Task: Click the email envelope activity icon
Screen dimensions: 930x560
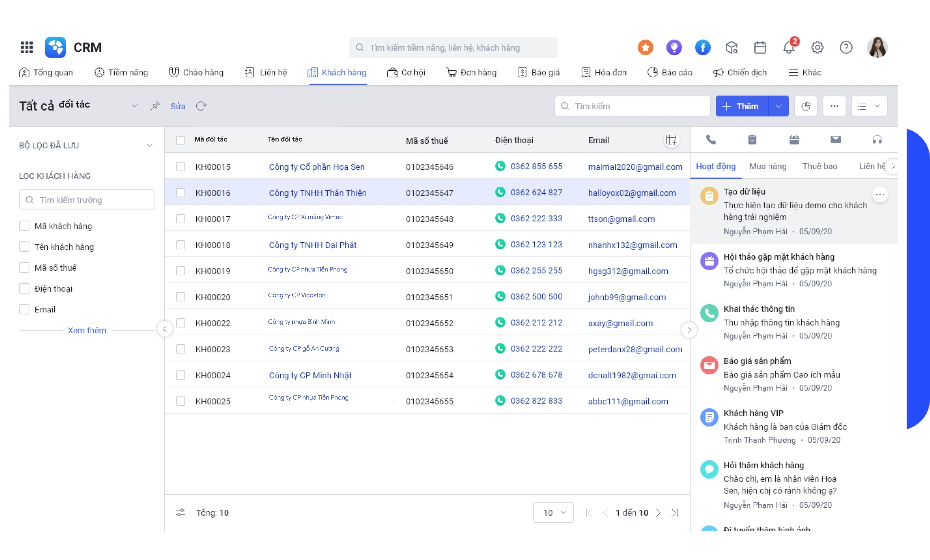Action: [836, 140]
